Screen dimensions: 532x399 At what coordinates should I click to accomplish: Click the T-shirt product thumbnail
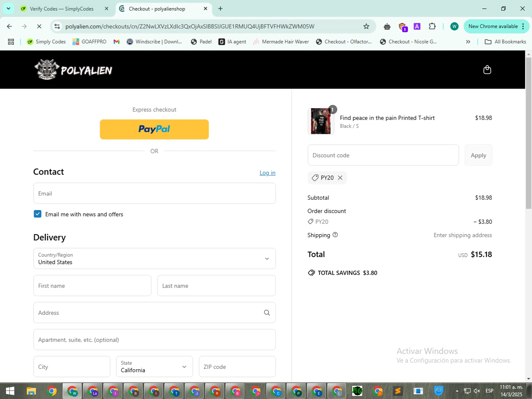click(x=321, y=121)
